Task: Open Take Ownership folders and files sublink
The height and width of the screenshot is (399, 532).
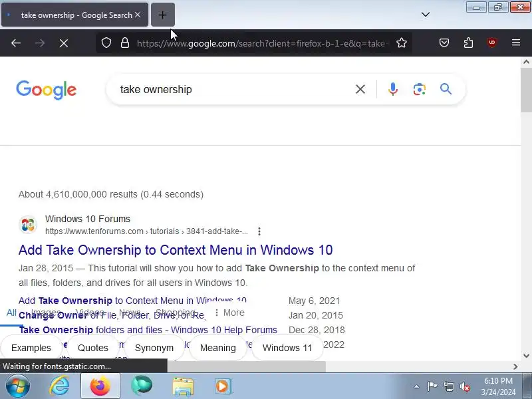Action: (148, 330)
